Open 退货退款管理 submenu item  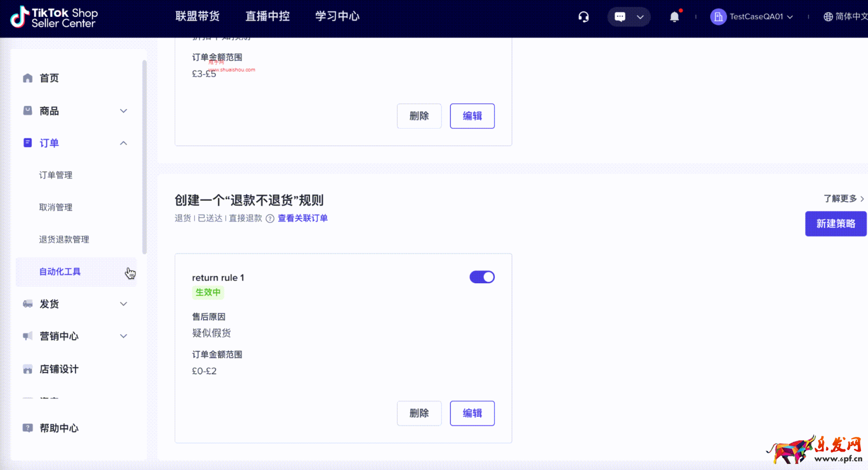64,239
